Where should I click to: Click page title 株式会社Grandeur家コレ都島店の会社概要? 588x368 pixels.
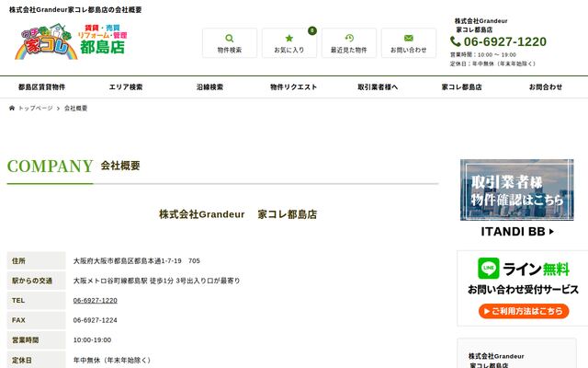pos(75,10)
